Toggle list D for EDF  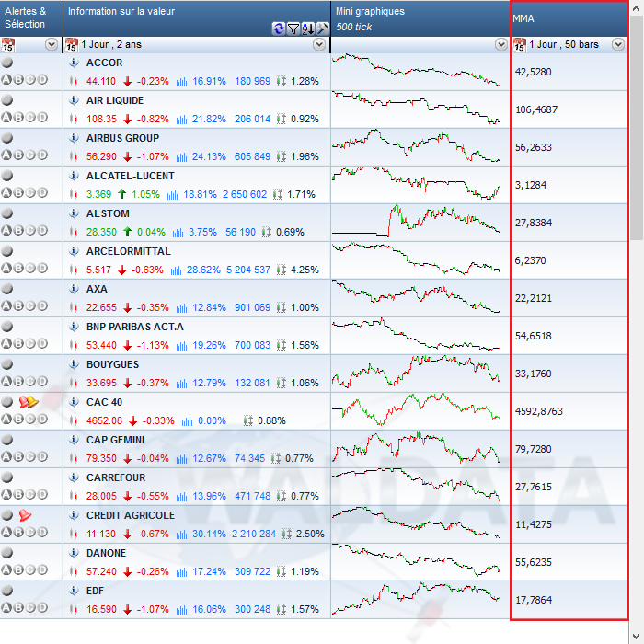pyautogui.click(x=42, y=607)
